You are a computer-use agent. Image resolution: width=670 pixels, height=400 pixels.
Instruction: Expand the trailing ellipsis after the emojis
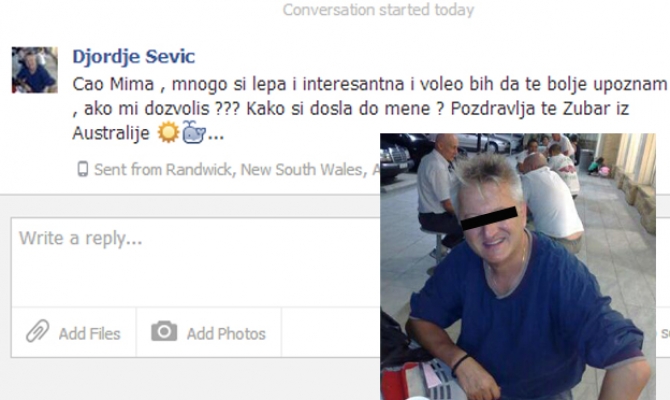tap(216, 136)
